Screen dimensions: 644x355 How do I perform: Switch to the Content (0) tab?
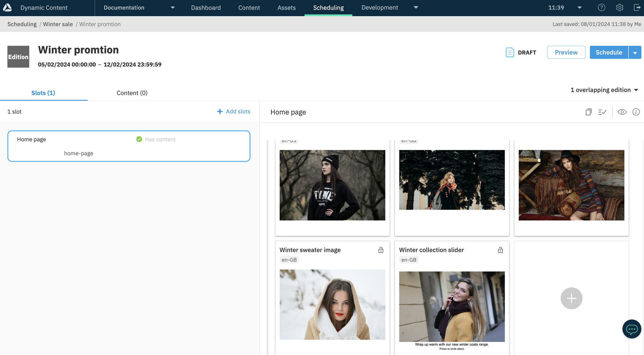coord(132,93)
